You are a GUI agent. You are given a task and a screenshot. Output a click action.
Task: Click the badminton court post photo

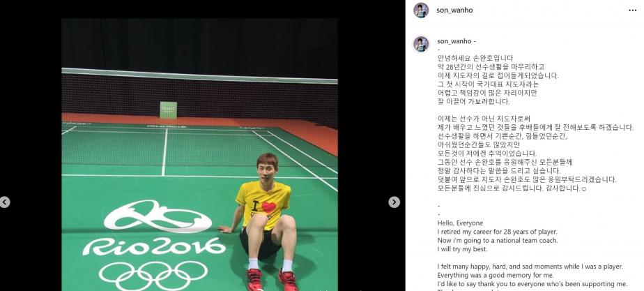pyautogui.click(x=199, y=154)
